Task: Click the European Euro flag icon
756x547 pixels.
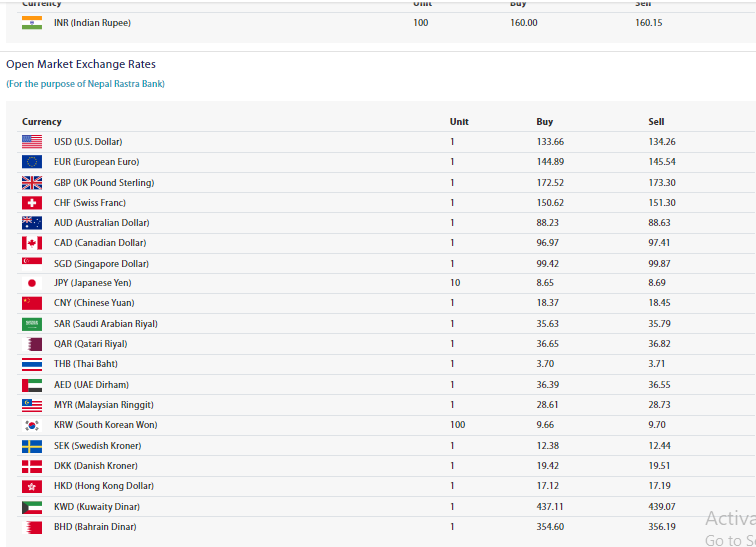Action: point(32,162)
